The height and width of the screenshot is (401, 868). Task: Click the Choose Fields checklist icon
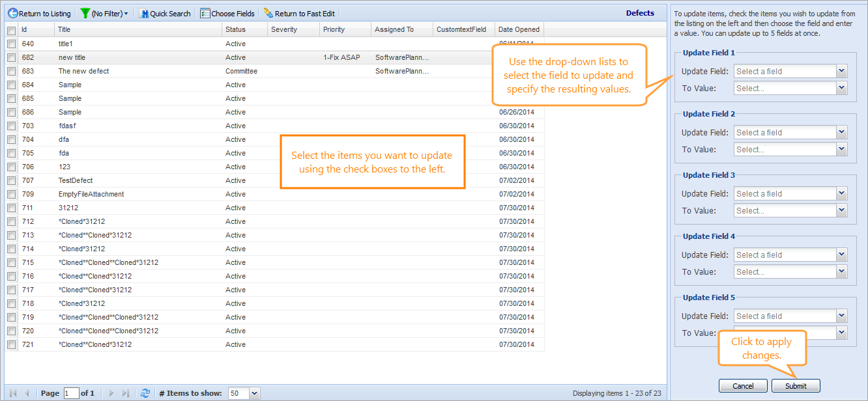pyautogui.click(x=205, y=13)
